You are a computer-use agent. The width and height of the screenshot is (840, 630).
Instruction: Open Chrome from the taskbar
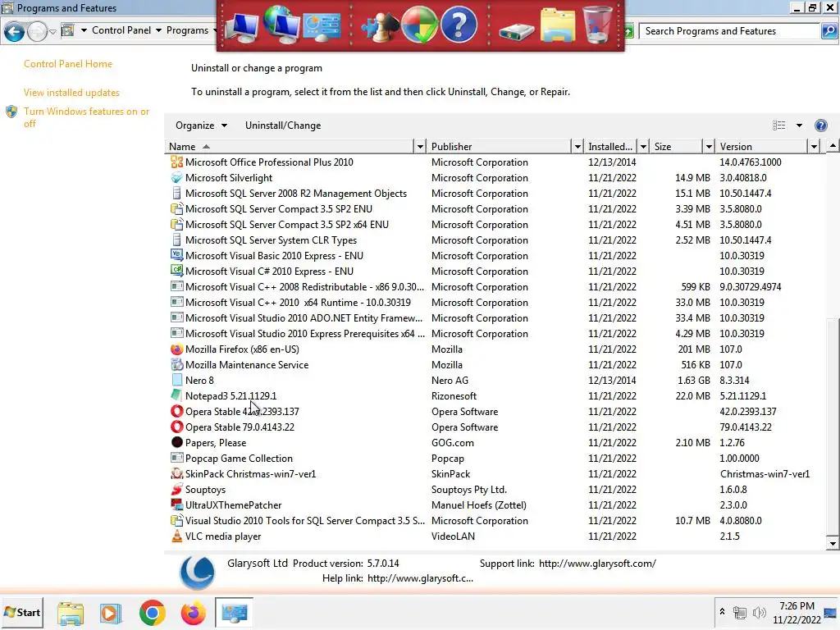[x=152, y=613]
